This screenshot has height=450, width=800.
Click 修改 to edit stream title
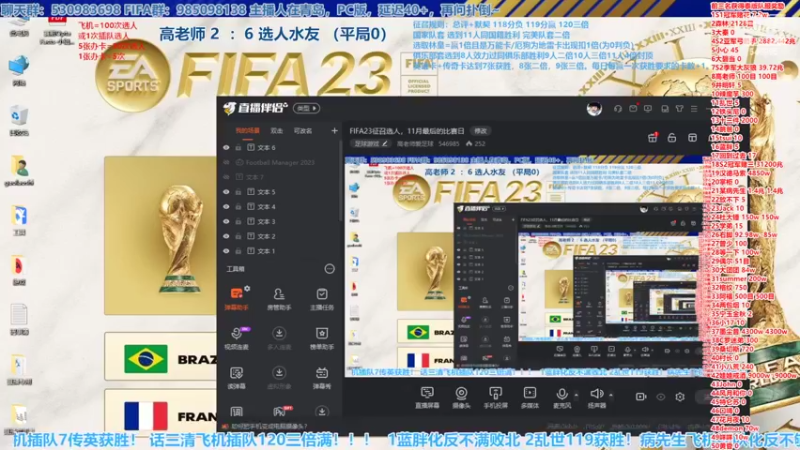pyautogui.click(x=481, y=131)
